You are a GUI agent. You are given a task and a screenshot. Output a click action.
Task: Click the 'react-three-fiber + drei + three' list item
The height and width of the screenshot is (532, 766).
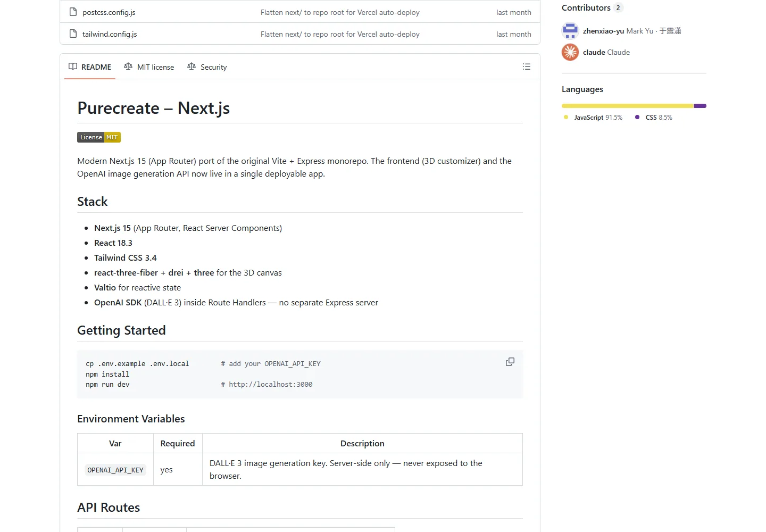[x=188, y=273]
